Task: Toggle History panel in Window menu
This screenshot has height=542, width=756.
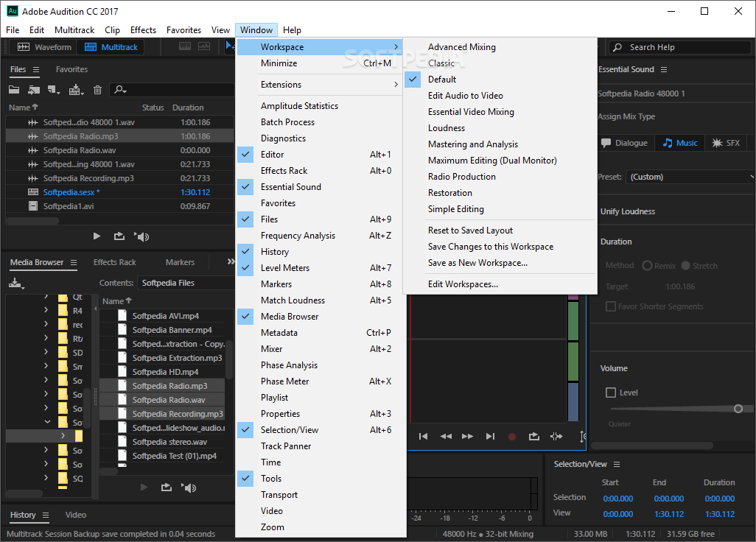Action: click(x=321, y=252)
